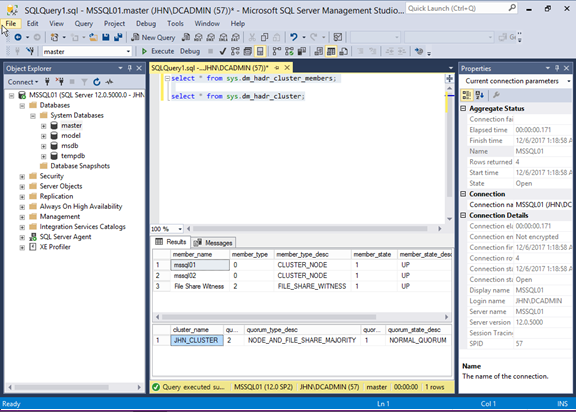Click the Debug toolbar button
The width and height of the screenshot is (576, 412).
point(190,51)
